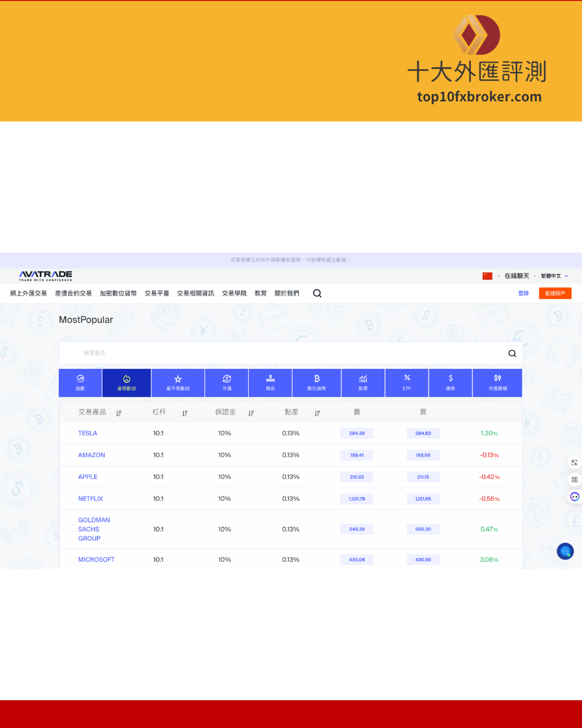This screenshot has width=582, height=728.
Task: Select the ETF percent icon tab
Action: tap(407, 382)
